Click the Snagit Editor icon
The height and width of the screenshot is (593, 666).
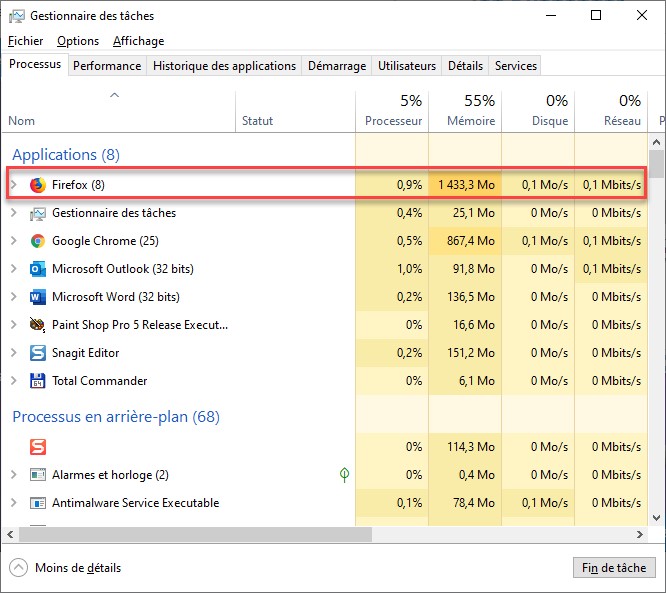(38, 353)
